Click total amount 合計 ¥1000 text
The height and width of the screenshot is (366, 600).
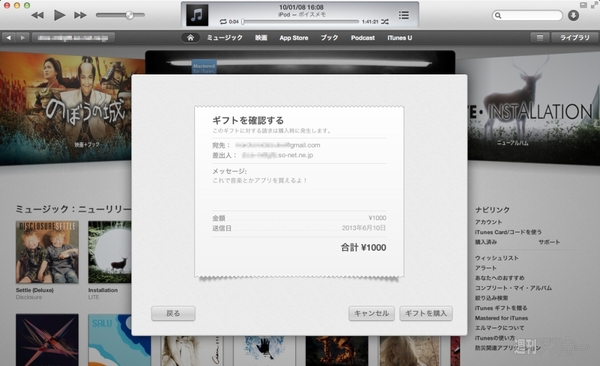363,247
